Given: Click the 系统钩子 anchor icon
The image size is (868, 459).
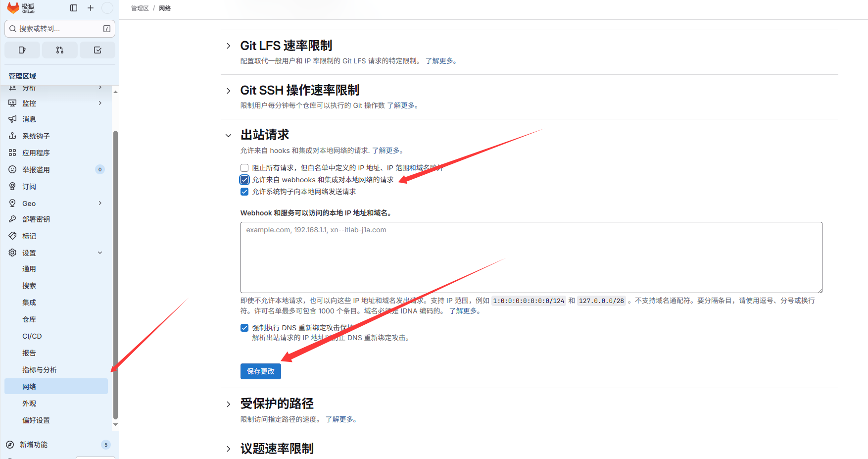Looking at the screenshot, I should tap(12, 136).
